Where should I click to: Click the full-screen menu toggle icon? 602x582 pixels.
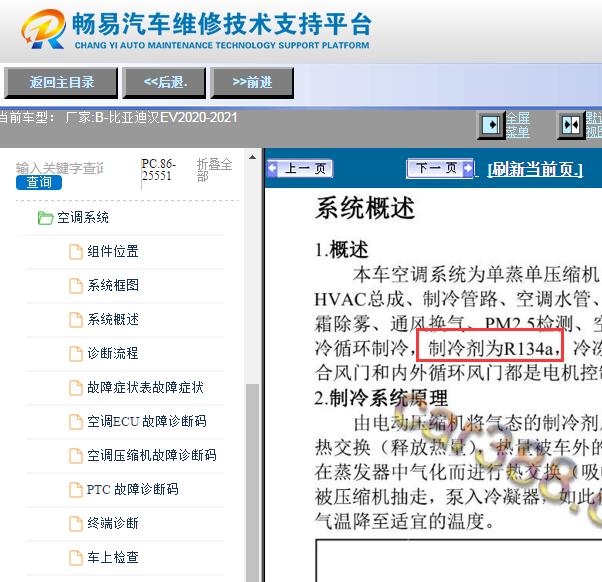click(x=490, y=125)
